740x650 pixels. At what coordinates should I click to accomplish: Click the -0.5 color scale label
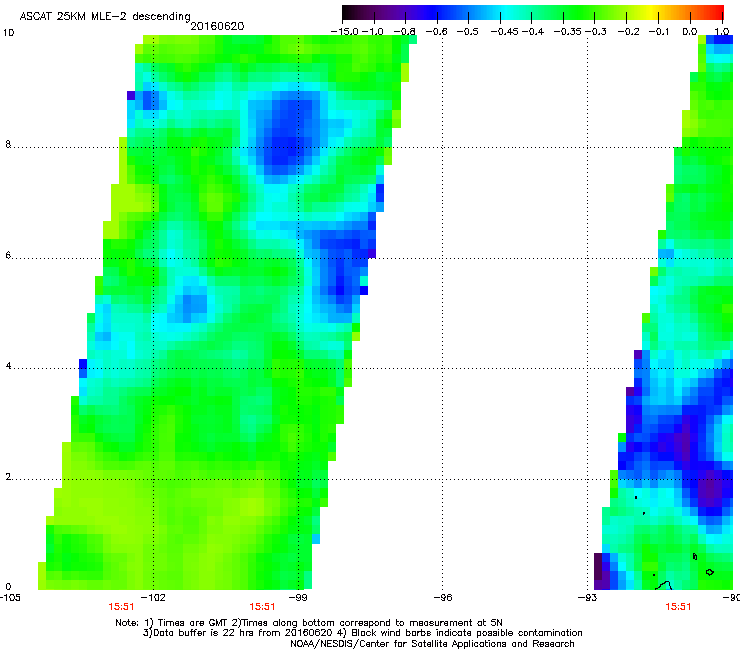(468, 32)
